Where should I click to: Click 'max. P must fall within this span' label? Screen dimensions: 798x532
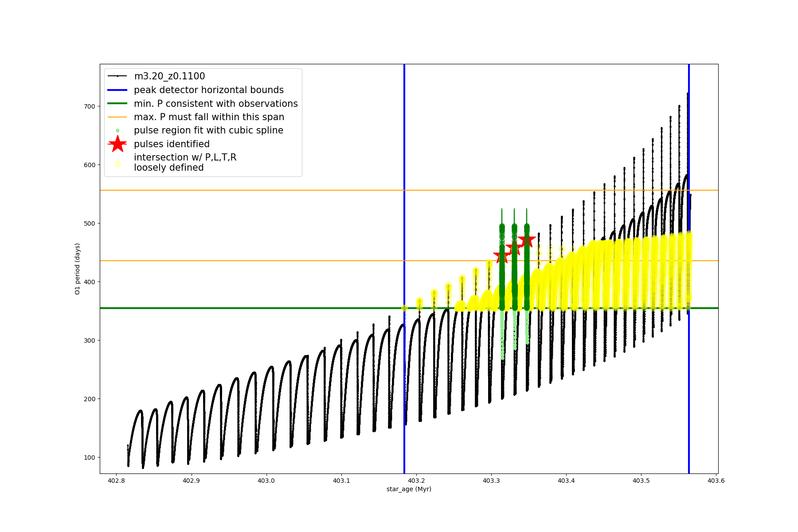click(209, 117)
